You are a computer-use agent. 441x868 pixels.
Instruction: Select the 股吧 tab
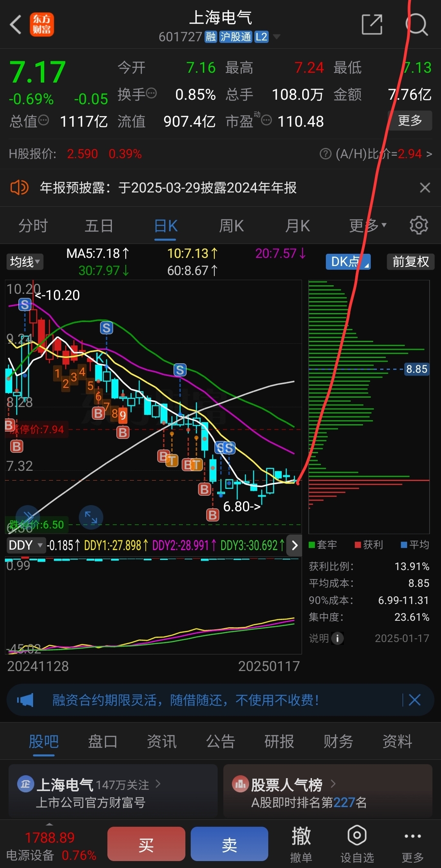click(44, 741)
